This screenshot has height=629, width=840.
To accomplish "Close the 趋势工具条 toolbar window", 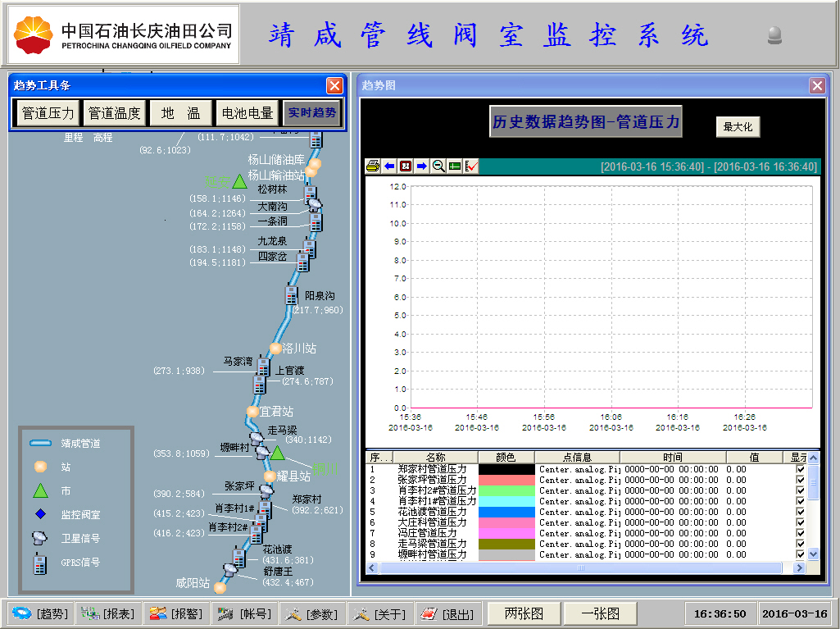I will tap(334, 85).
